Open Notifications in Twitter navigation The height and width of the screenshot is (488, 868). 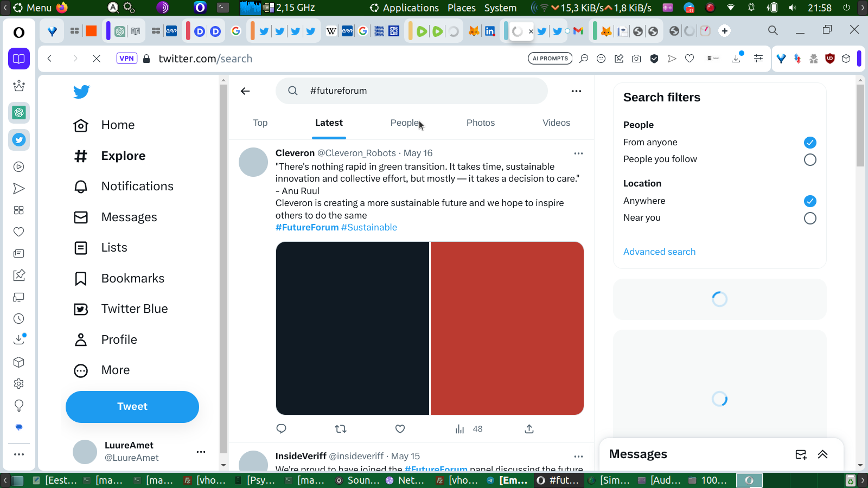point(124,187)
